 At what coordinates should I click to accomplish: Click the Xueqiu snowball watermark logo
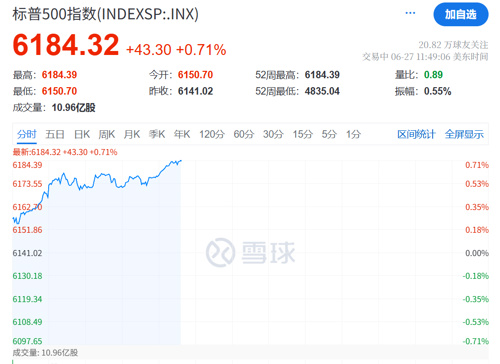click(x=251, y=252)
